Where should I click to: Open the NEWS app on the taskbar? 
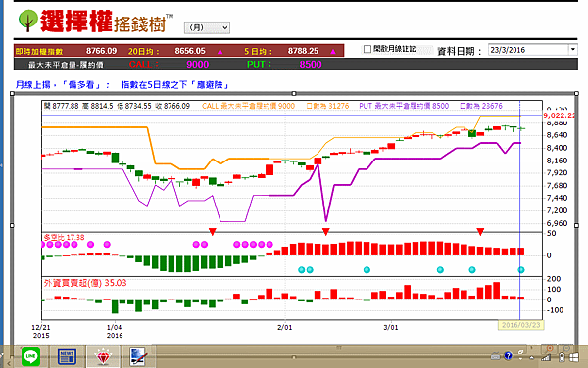67,357
